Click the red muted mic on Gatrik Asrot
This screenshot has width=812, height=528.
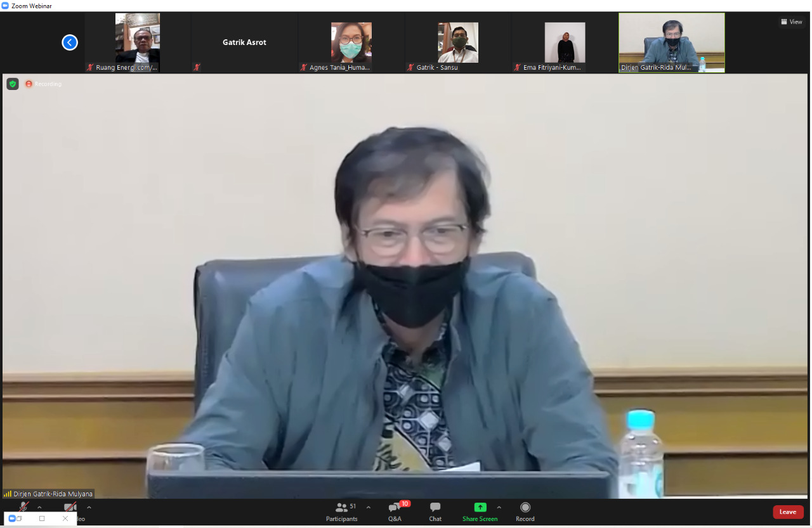pyautogui.click(x=197, y=67)
